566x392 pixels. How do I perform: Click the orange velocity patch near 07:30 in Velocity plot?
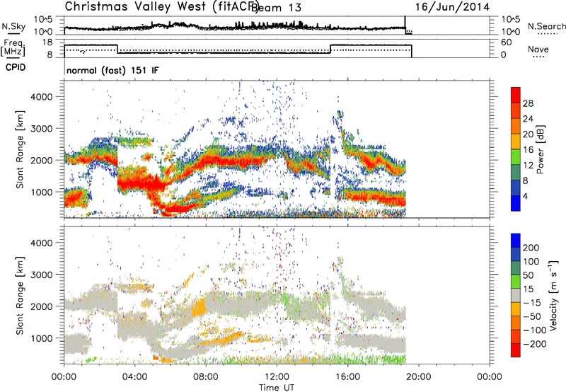pos(199,309)
